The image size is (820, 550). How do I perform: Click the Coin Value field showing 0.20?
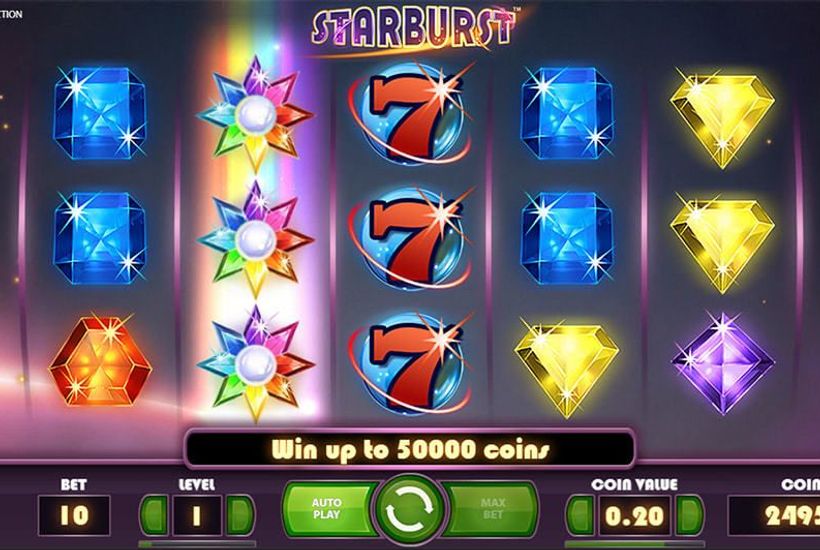point(635,515)
